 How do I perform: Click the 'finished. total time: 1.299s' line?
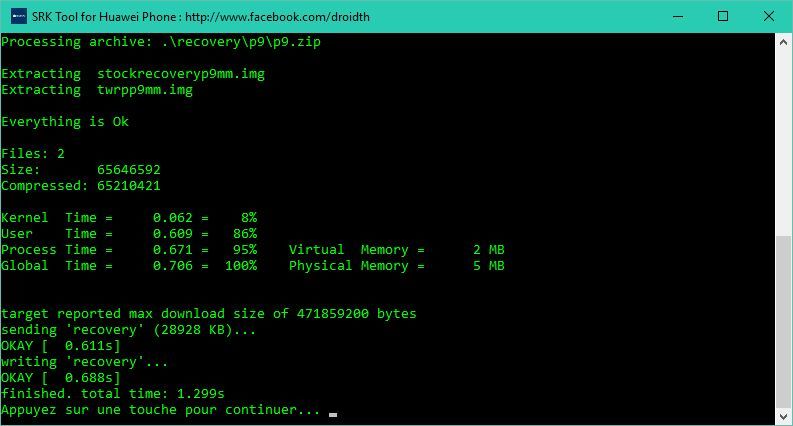click(112, 394)
